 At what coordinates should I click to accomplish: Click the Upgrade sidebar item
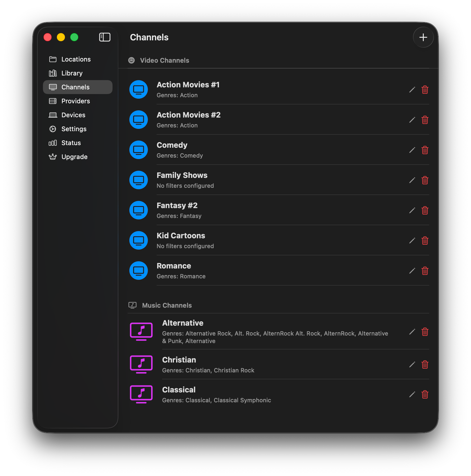click(x=74, y=157)
